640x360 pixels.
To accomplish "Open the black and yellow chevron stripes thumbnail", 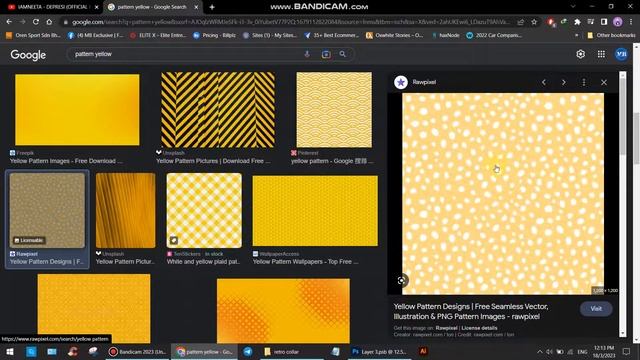I will tap(218, 109).
